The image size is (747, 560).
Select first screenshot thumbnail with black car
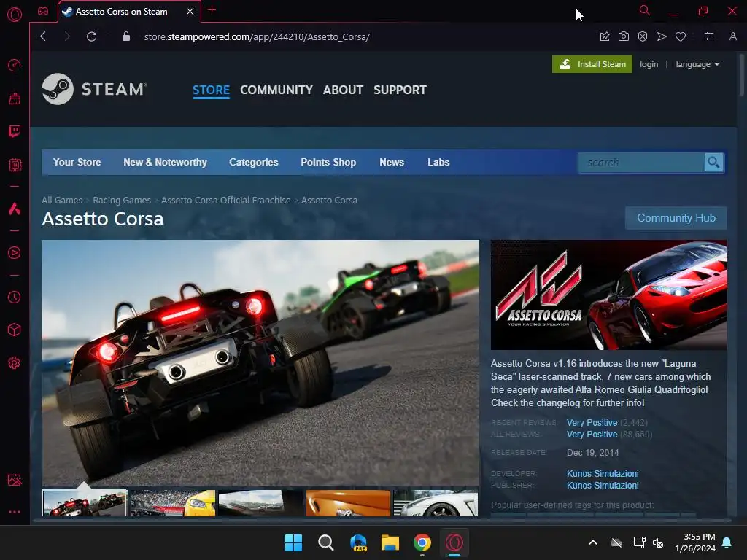tap(85, 503)
